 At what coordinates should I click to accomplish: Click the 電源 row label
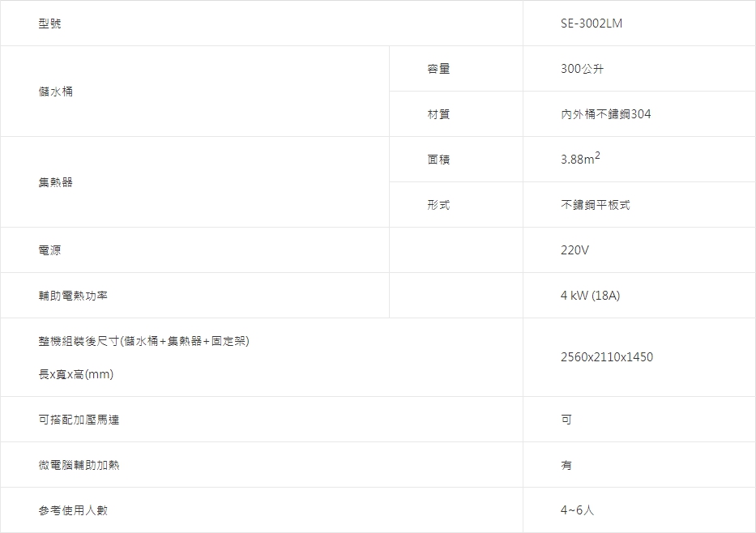pyautogui.click(x=49, y=250)
